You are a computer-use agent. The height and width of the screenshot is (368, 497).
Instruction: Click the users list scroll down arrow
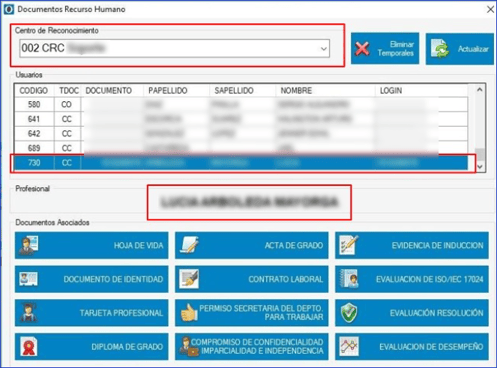point(479,166)
